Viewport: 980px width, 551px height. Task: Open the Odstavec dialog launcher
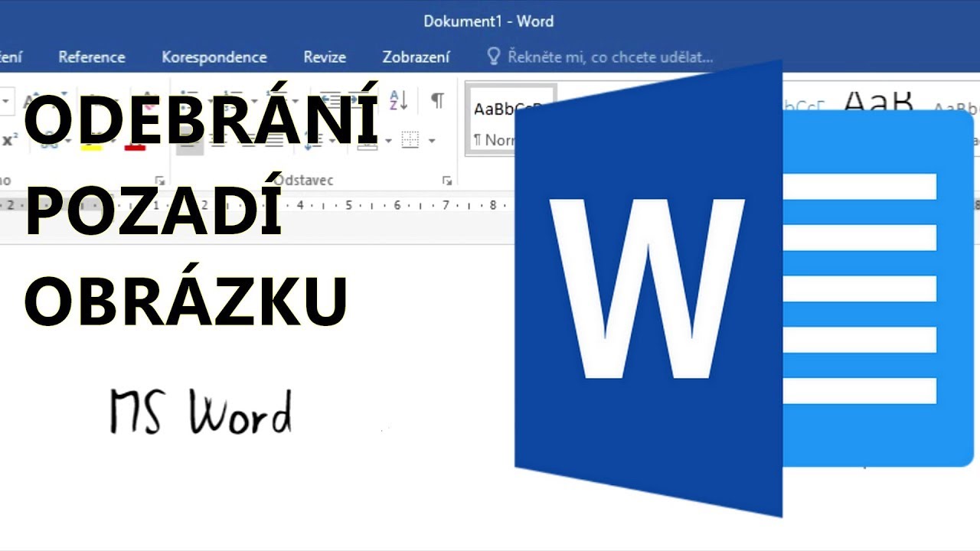click(446, 181)
